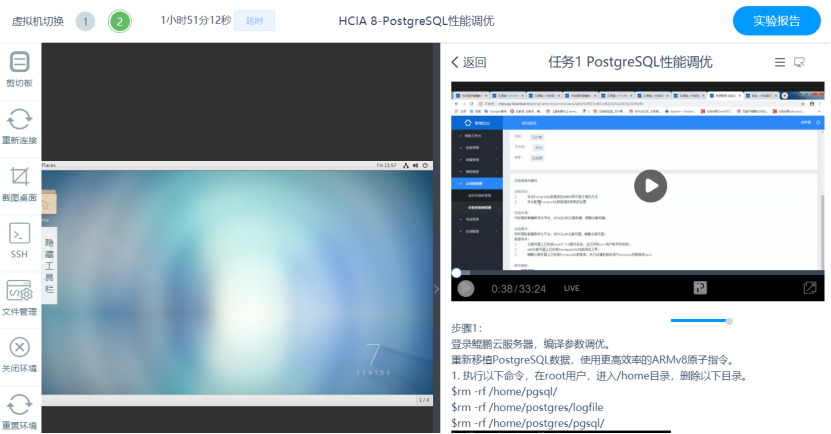
Task: Open 文件管理 file manager
Action: pos(19,294)
